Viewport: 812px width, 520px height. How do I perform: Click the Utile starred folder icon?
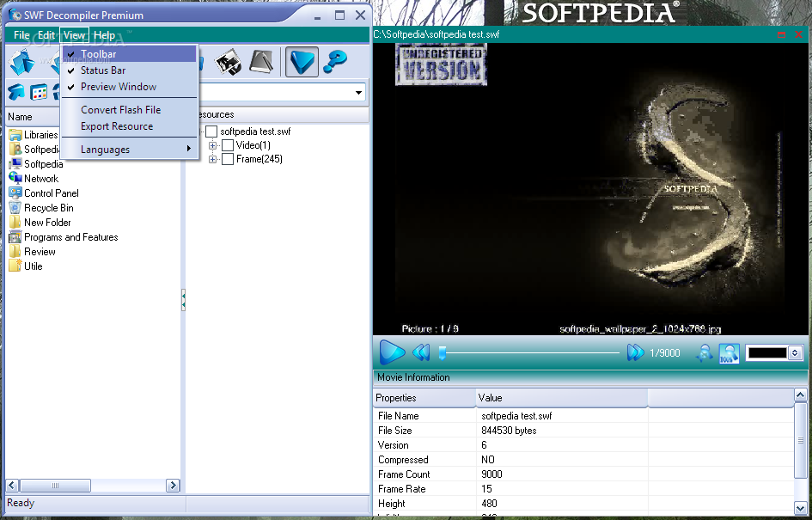[x=15, y=266]
